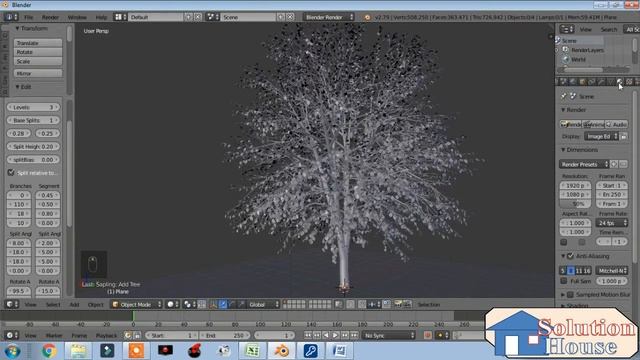Click the play animation button

click(x=336, y=336)
